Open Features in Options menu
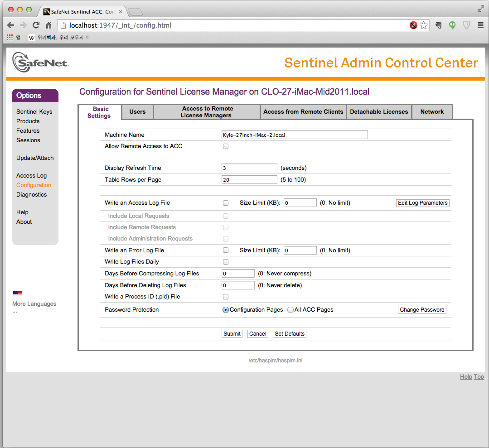The width and height of the screenshot is (489, 448). (x=28, y=130)
